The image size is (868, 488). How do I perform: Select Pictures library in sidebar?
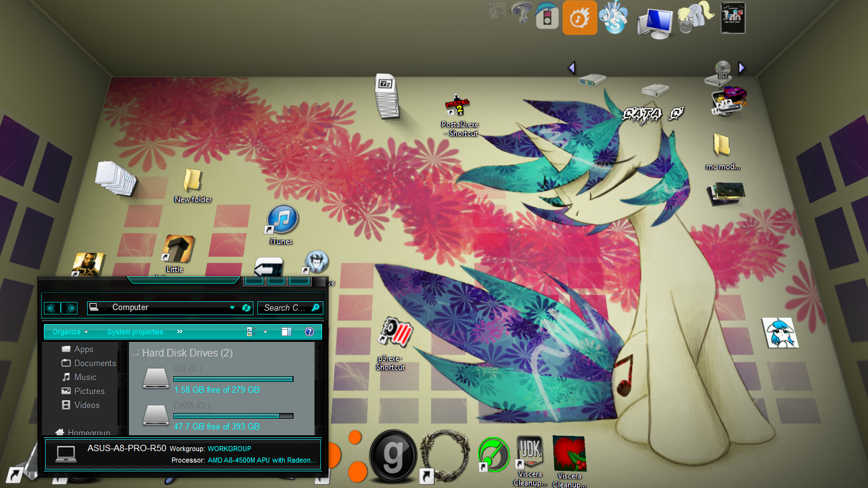pos(83,391)
